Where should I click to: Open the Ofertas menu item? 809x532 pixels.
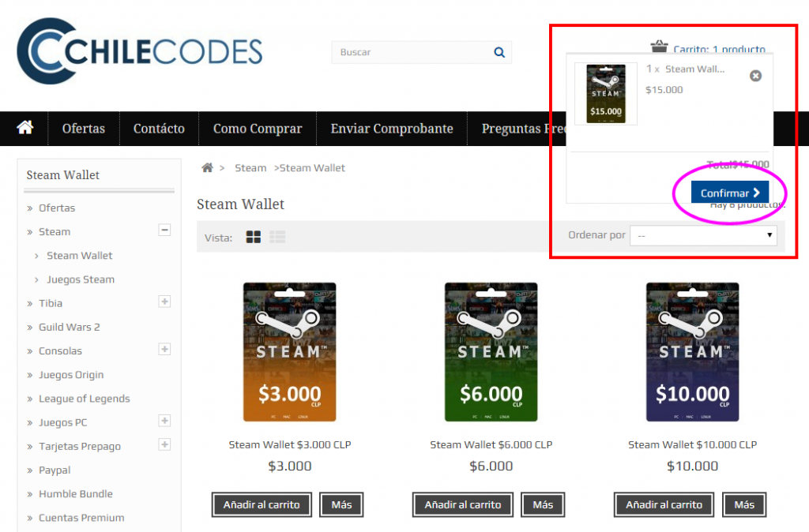(x=84, y=129)
